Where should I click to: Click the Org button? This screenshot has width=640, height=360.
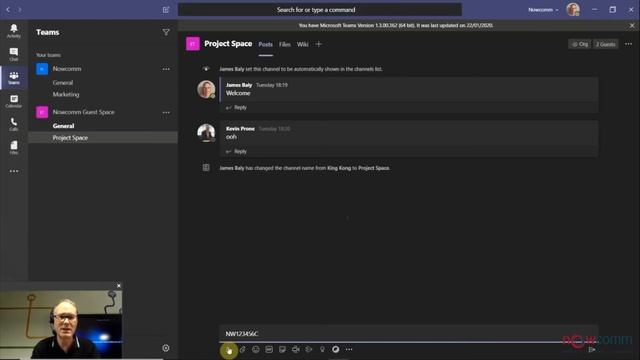click(x=580, y=44)
